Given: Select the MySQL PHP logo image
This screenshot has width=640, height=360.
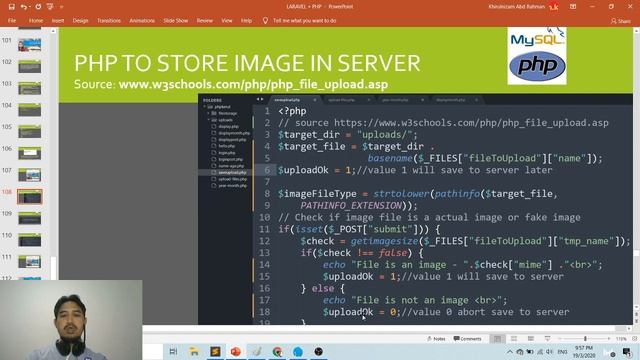Looking at the screenshot, I should coord(537,56).
